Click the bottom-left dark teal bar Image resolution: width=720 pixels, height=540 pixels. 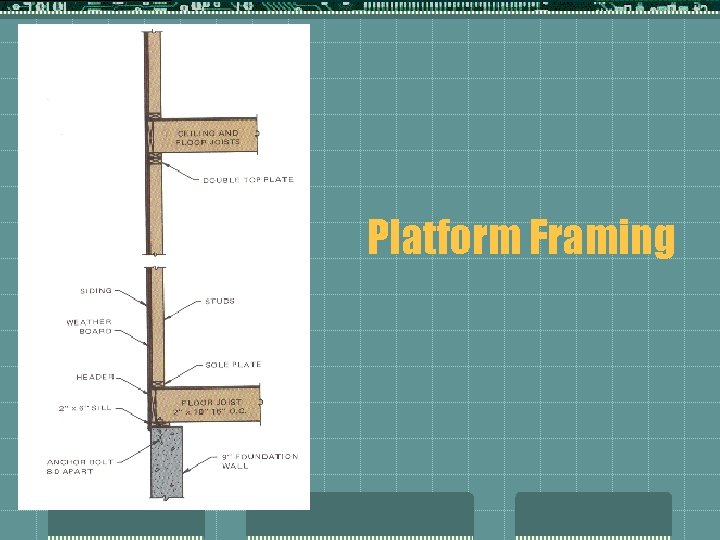pos(126,523)
